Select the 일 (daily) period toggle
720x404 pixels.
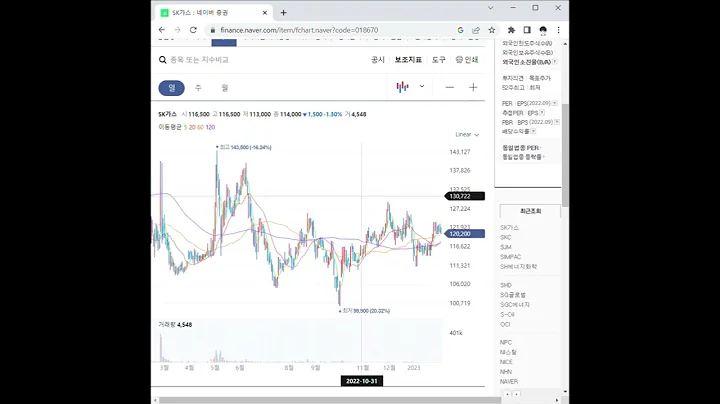point(171,88)
